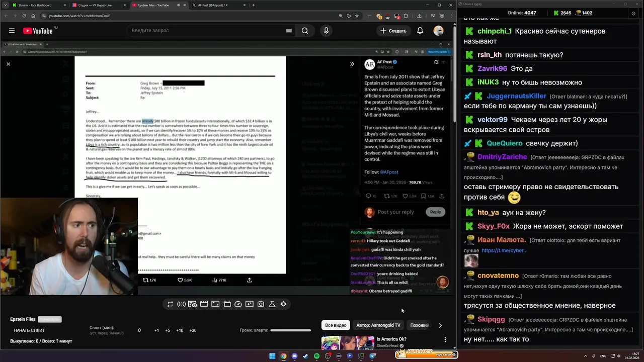Open the three-dot menu for Is America Ok?
Image resolution: width=644 pixels, height=362 pixels.
(445, 340)
